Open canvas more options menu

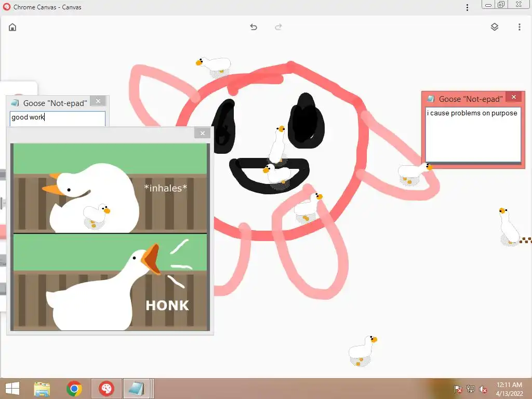[519, 27]
